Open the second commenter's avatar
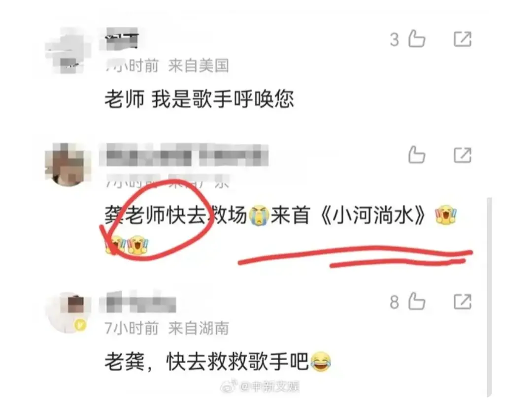Image resolution: width=532 pixels, height=403 pixels. click(x=67, y=165)
